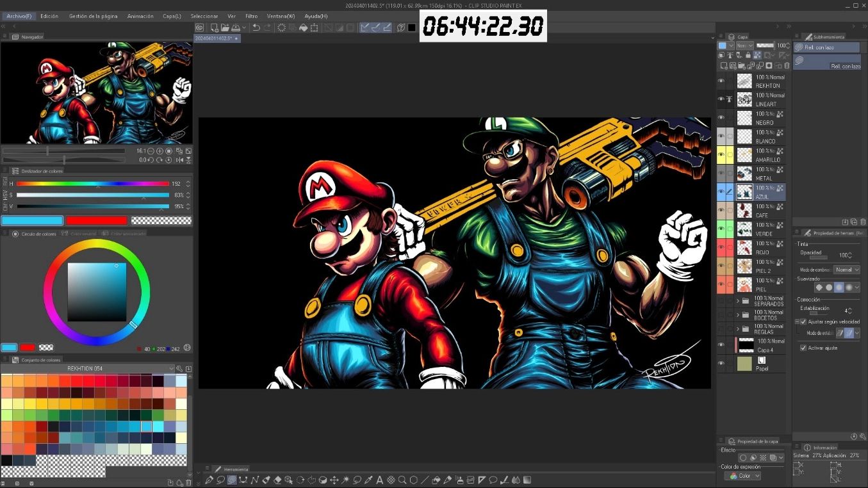
Task: Toggle visibility of NEGRO layer
Action: pyautogui.click(x=721, y=118)
